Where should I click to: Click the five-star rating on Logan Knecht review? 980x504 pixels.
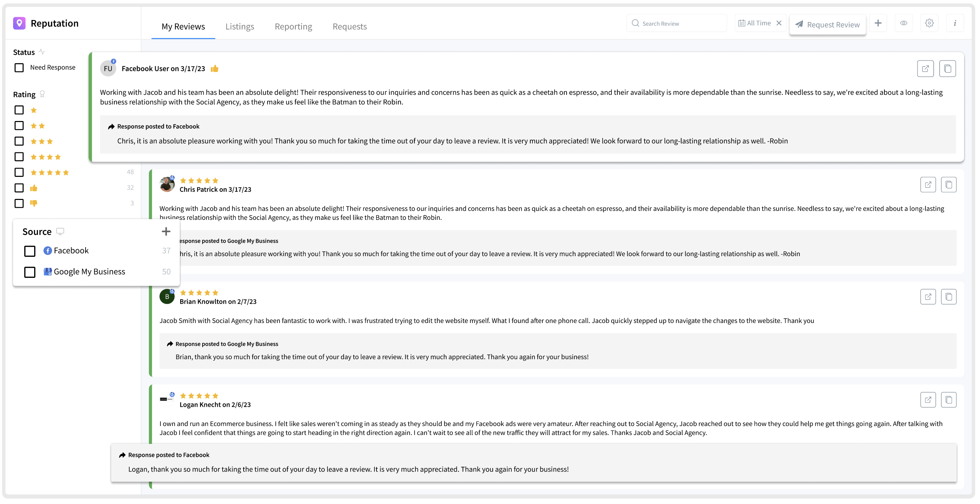point(199,396)
